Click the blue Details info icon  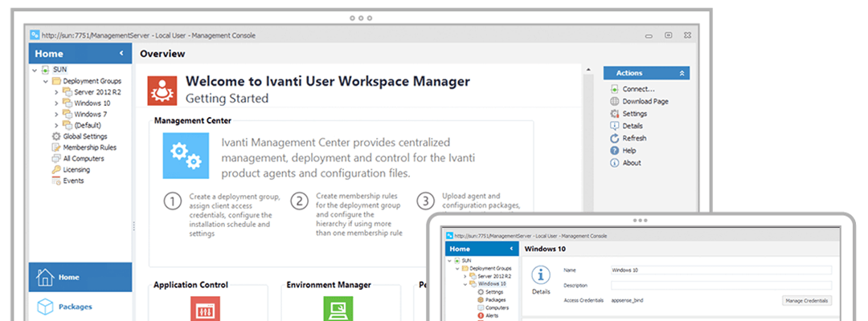click(541, 275)
